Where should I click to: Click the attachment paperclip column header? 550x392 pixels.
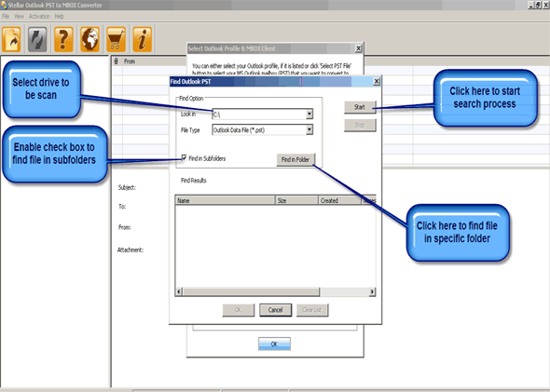117,61
